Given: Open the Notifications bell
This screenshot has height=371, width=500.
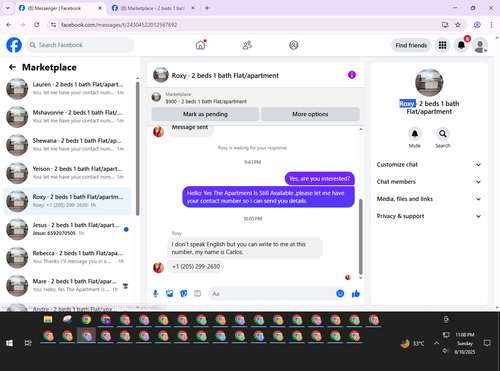Looking at the screenshot, I should click(x=461, y=45).
